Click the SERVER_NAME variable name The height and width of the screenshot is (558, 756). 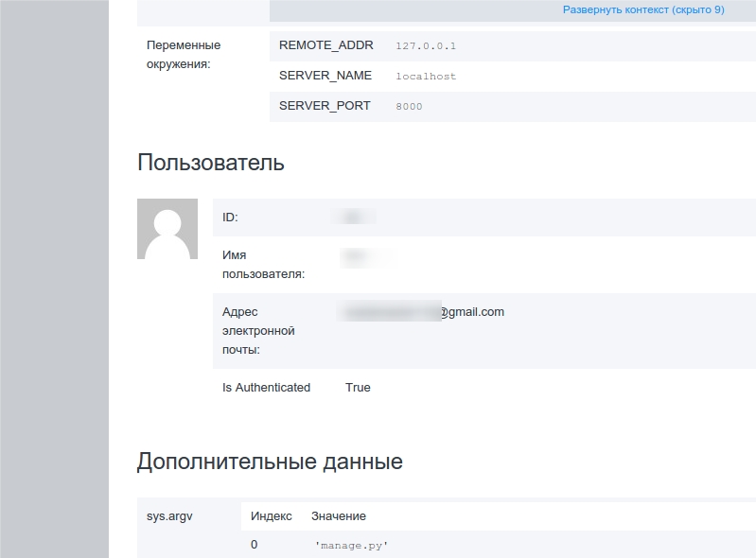325,76
